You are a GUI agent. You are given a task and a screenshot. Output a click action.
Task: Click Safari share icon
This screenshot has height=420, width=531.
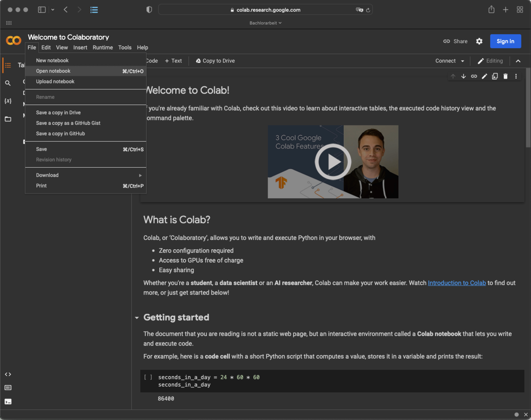[x=491, y=10]
